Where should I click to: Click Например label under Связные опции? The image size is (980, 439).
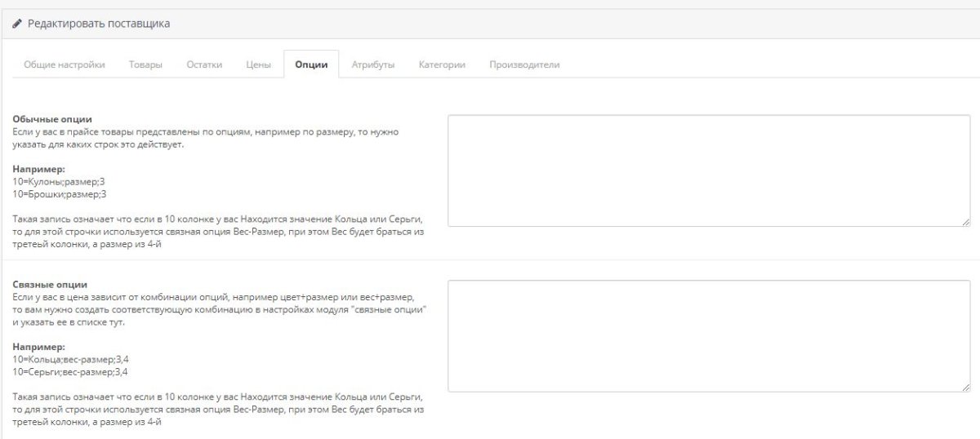click(38, 347)
